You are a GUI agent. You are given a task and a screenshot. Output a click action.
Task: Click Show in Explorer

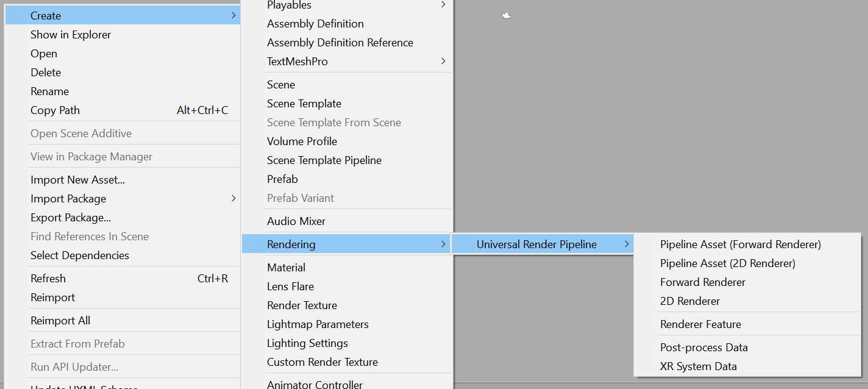tap(71, 35)
